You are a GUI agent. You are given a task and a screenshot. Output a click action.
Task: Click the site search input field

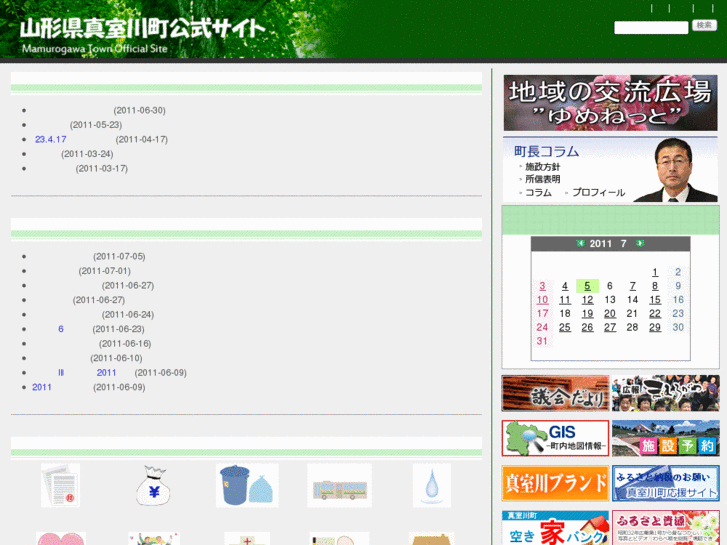tap(651, 27)
